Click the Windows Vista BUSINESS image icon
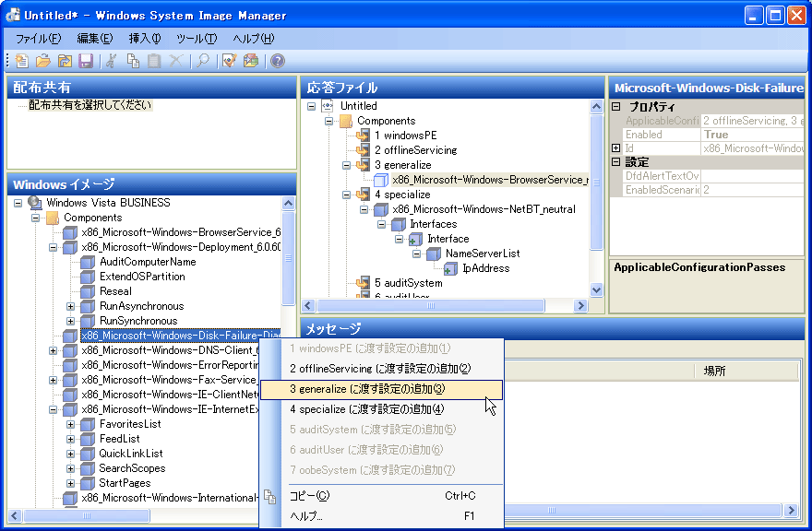812x531 pixels. (35, 203)
